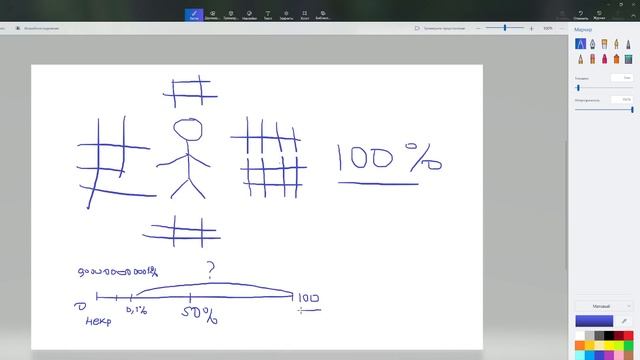Click the zoom in plus icon
The image size is (640, 360).
pos(531,28)
